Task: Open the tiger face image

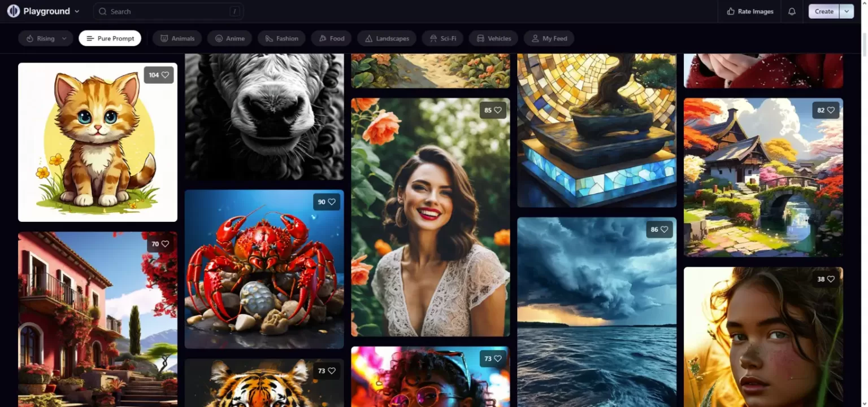Action: [x=264, y=383]
